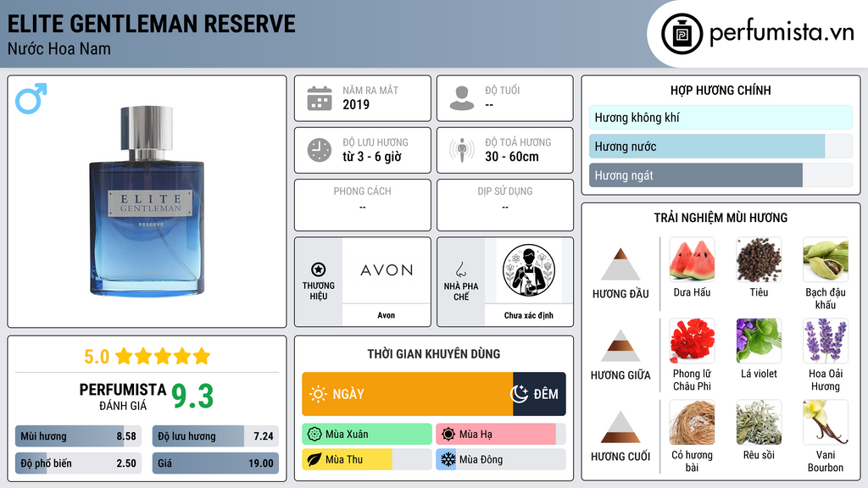
Task: Click the Hương cuối pyramid icon
Action: 620,427
